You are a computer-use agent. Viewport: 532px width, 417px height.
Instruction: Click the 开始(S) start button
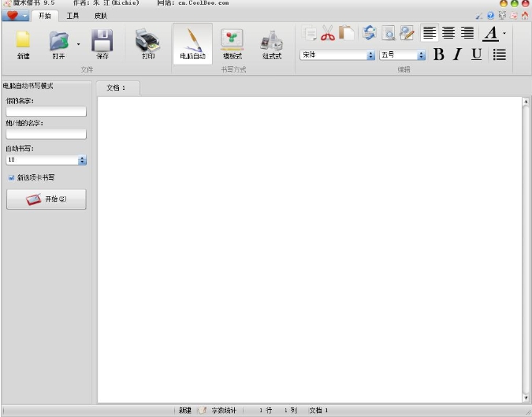point(47,199)
